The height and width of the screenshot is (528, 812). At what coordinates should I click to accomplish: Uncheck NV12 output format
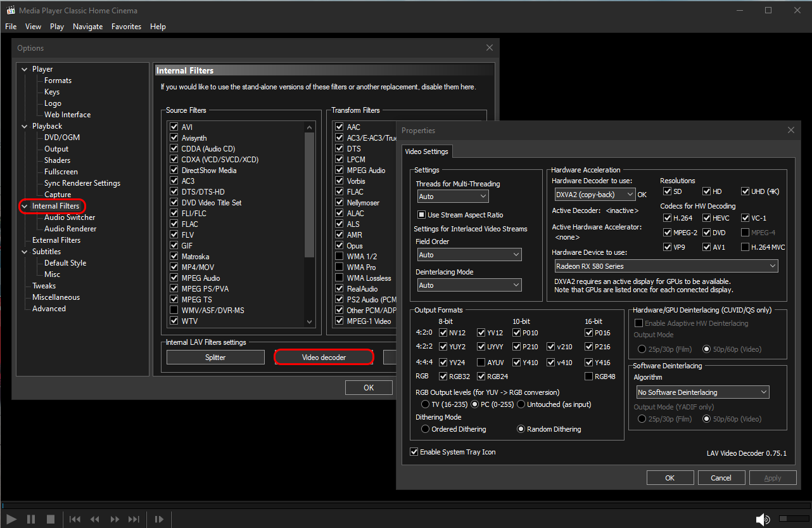tap(443, 333)
